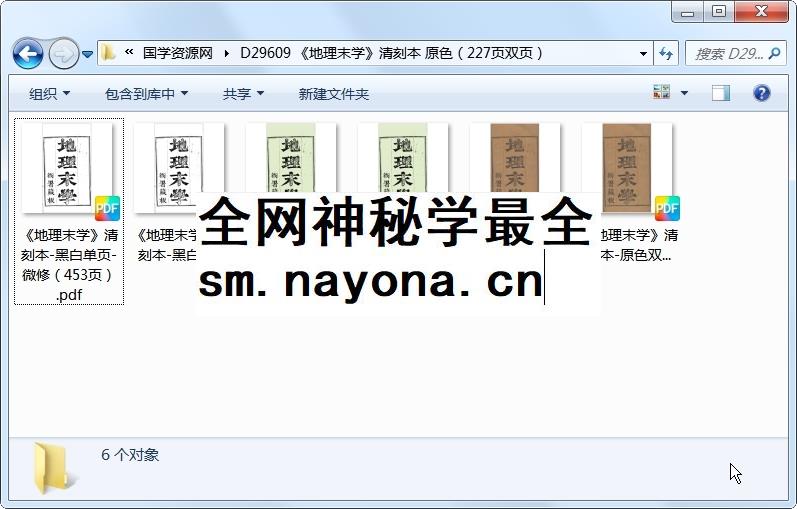Select the 黑白单页-微修（453页）PDF thumbnail
Image resolution: width=797 pixels, height=509 pixels.
pos(67,168)
